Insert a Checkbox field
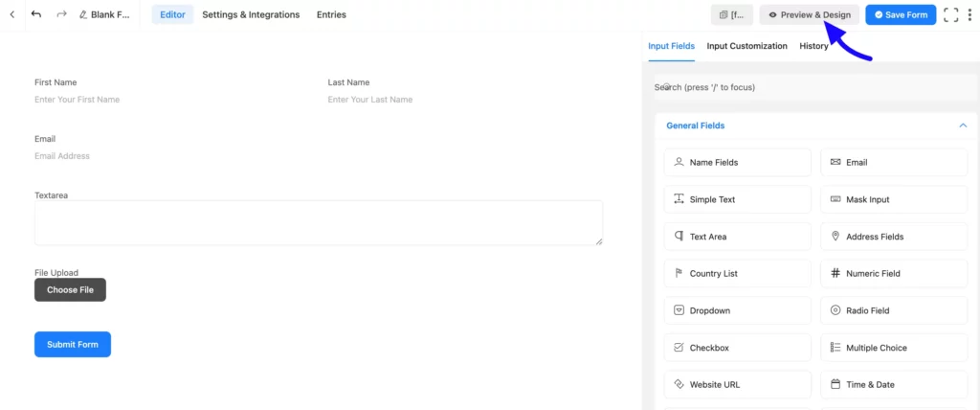This screenshot has width=980, height=410. (737, 348)
